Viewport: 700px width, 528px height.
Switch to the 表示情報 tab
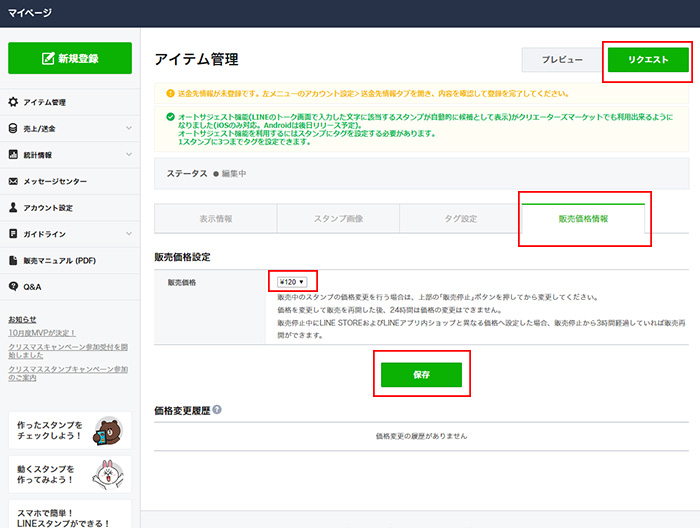point(215,219)
